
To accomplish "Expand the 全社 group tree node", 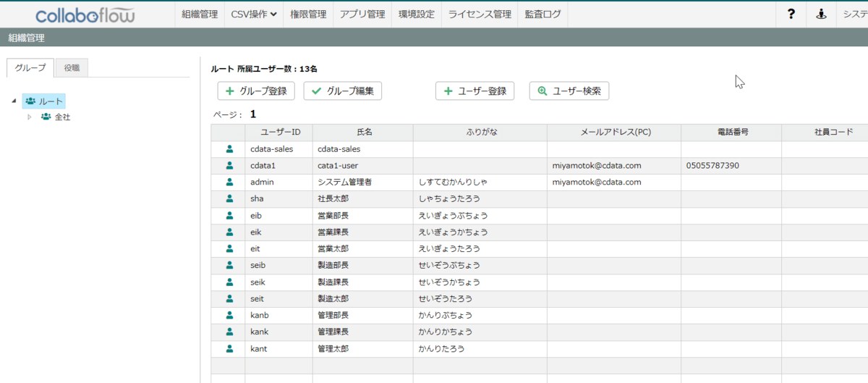I will (30, 117).
